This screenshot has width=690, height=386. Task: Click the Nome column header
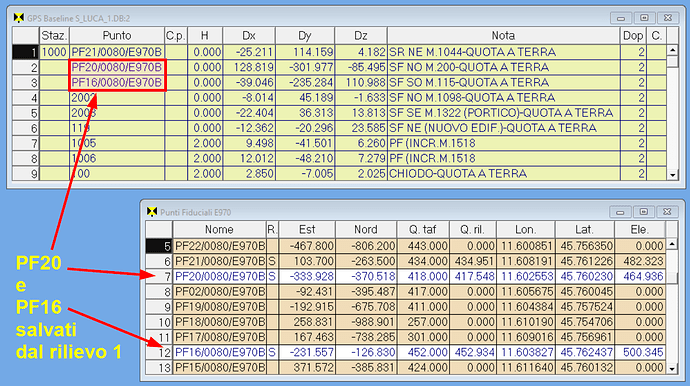click(219, 229)
